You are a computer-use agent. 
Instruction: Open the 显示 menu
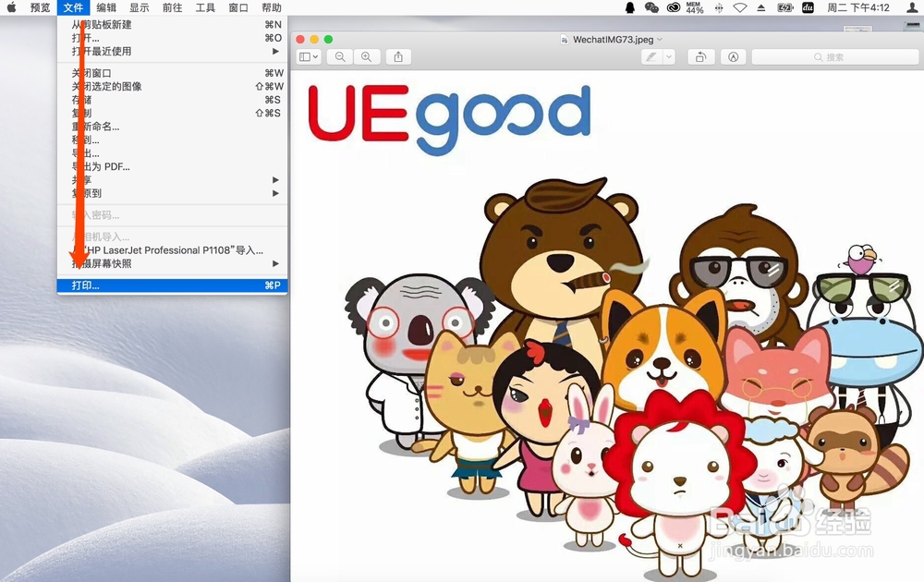(140, 7)
